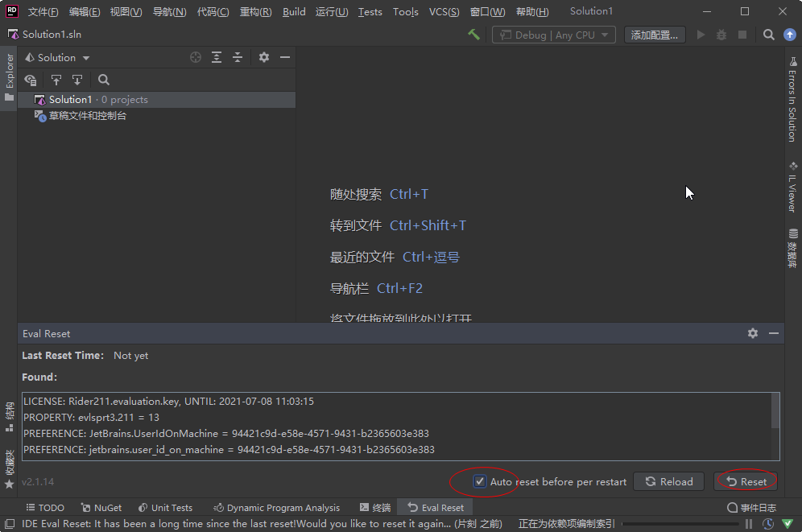Hide the Eval Reset panel
The height and width of the screenshot is (532, 802).
tap(774, 333)
